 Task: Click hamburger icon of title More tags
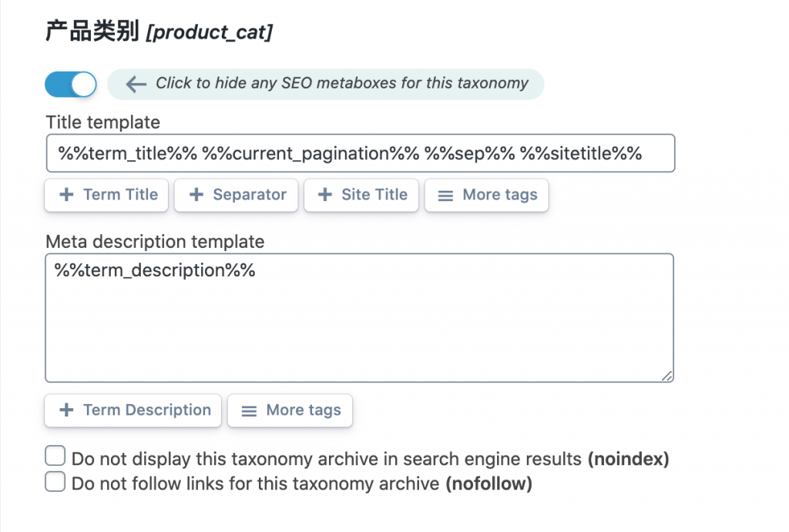(x=445, y=196)
